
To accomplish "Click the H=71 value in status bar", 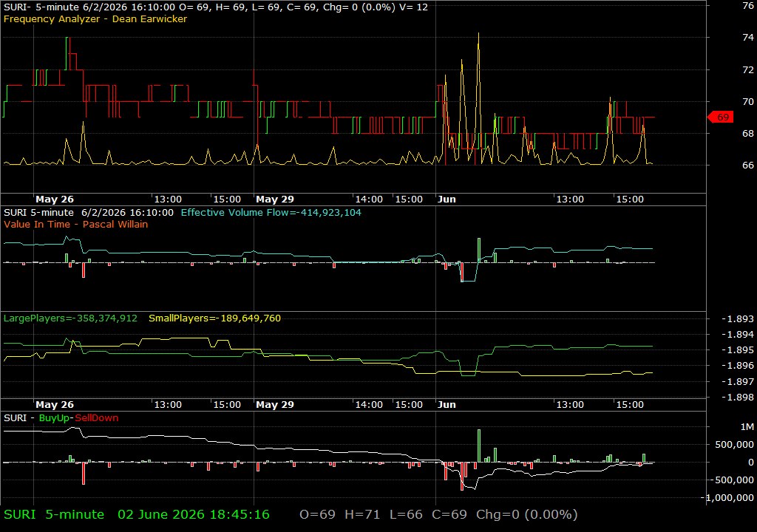I will click(362, 514).
